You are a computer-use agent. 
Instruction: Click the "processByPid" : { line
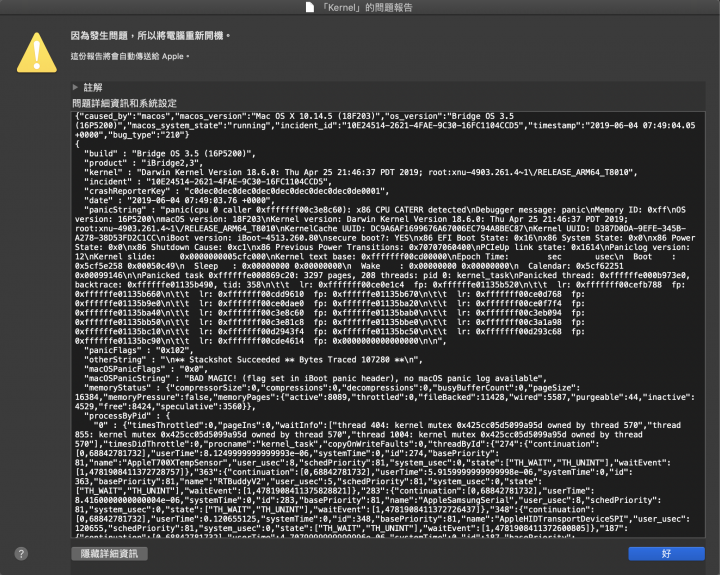(127, 416)
